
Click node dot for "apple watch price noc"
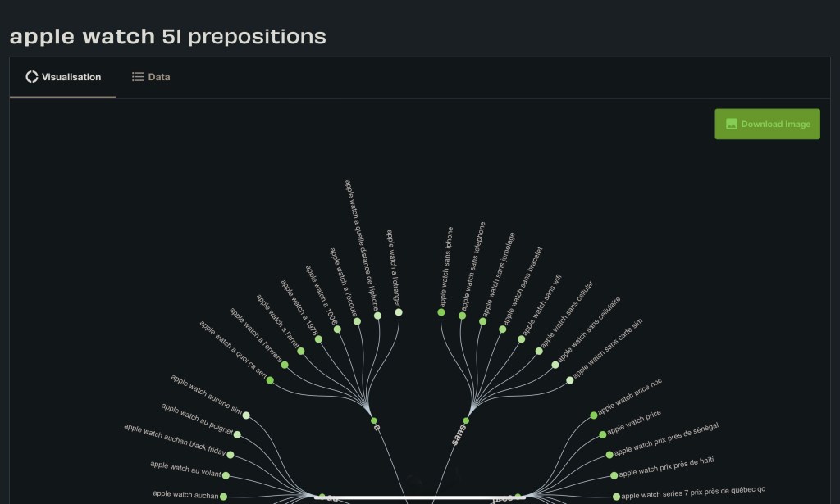(x=594, y=415)
